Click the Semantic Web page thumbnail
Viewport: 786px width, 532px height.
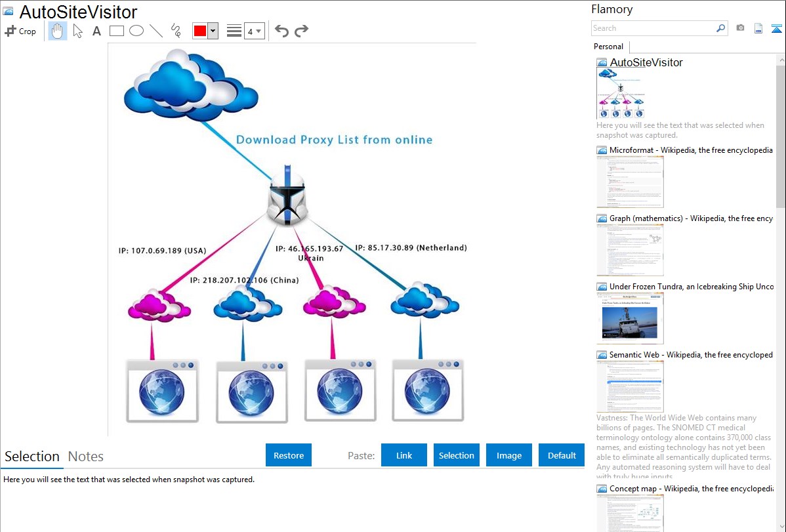630,386
